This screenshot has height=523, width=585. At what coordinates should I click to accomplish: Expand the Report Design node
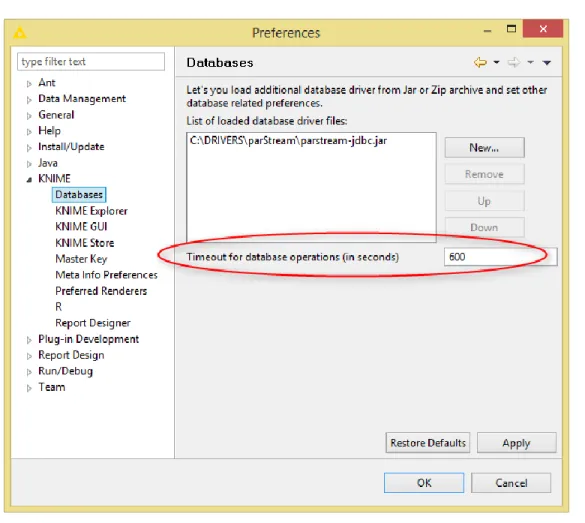[x=29, y=356]
